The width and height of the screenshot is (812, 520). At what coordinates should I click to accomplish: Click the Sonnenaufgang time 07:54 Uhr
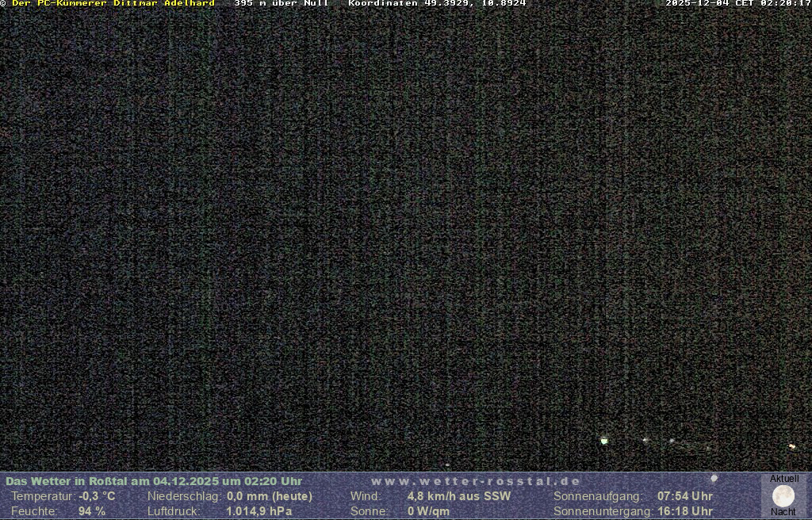(684, 496)
